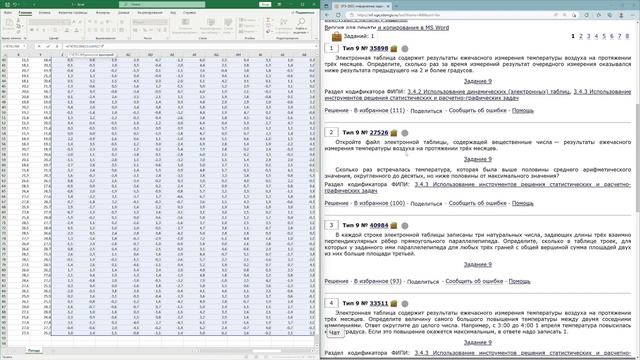Click browser new tab plus icon
Image resolution: width=640 pixels, height=360 pixels.
coord(396,6)
